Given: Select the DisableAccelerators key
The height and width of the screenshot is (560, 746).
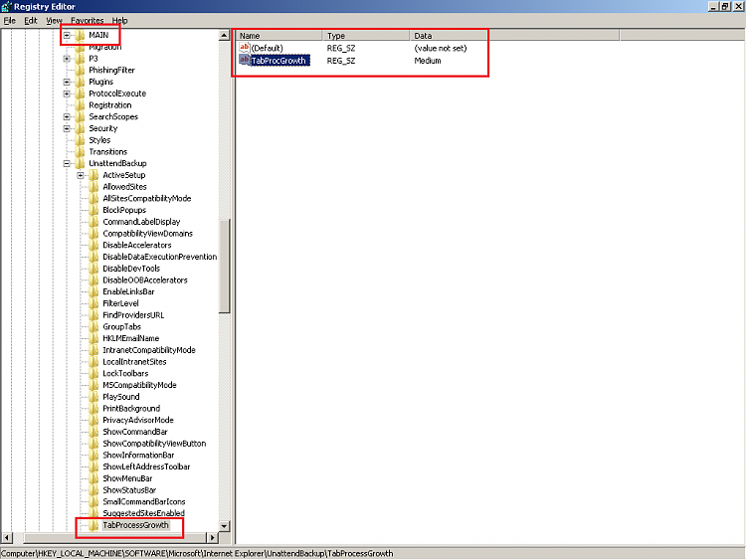Looking at the screenshot, I should (x=137, y=245).
